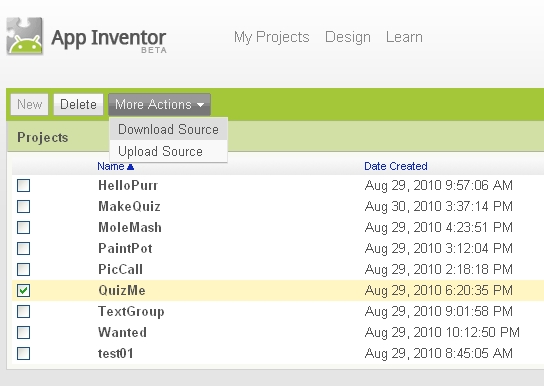Screen dimensions: 544x386
Task: Open the More Actions dropdown
Action: (x=160, y=104)
